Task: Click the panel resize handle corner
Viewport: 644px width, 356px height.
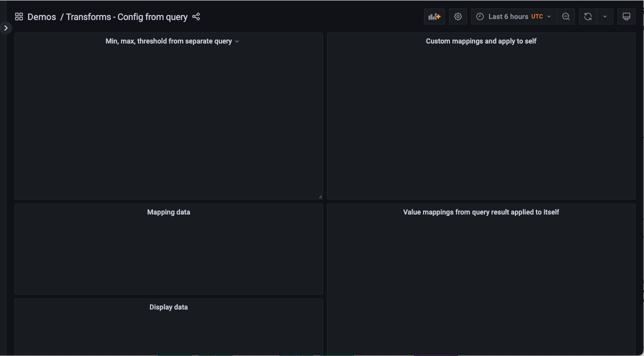Action: point(320,196)
